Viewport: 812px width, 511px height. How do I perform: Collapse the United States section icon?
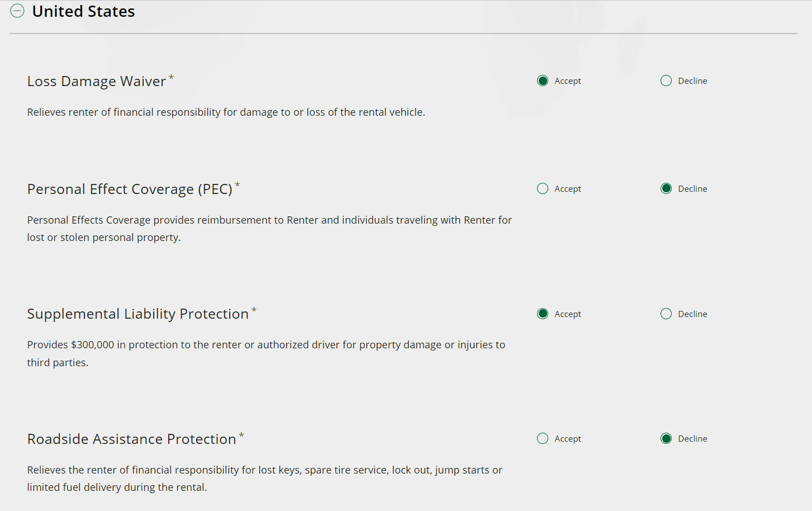click(x=17, y=11)
